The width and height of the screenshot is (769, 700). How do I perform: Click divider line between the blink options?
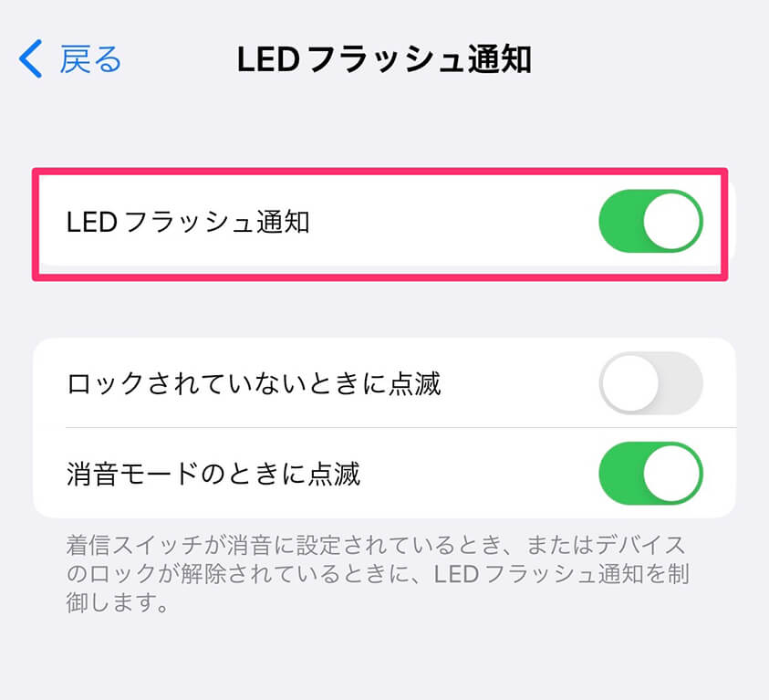point(400,428)
